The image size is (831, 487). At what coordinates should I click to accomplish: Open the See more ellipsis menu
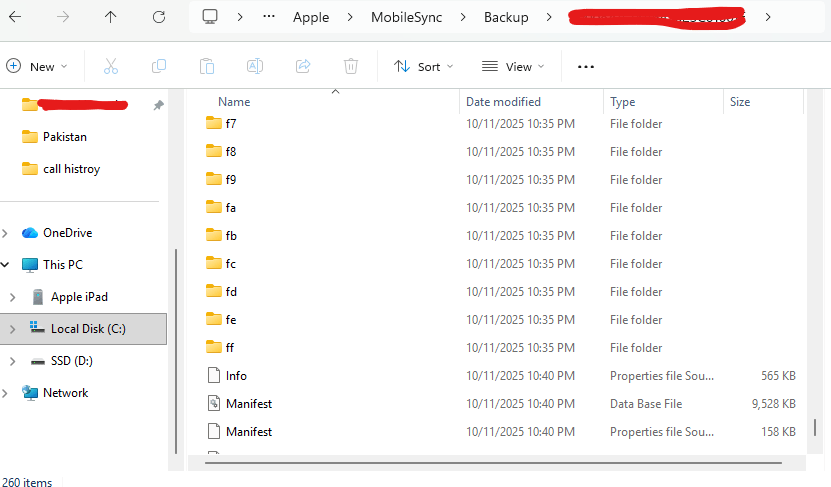586,66
